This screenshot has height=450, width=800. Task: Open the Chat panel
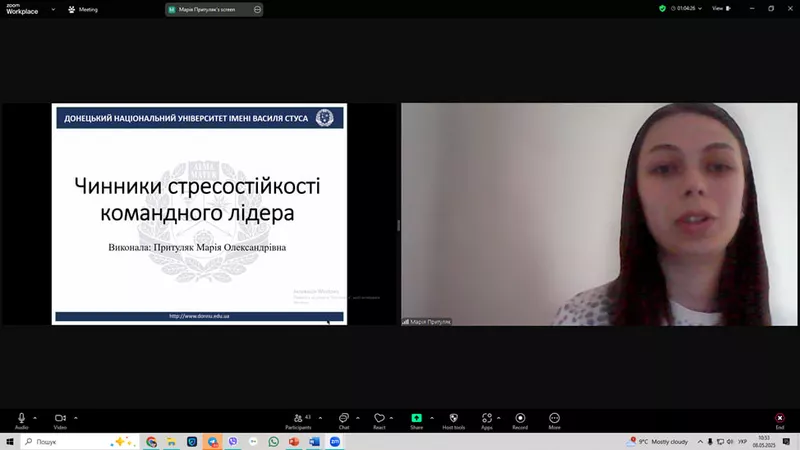point(344,421)
